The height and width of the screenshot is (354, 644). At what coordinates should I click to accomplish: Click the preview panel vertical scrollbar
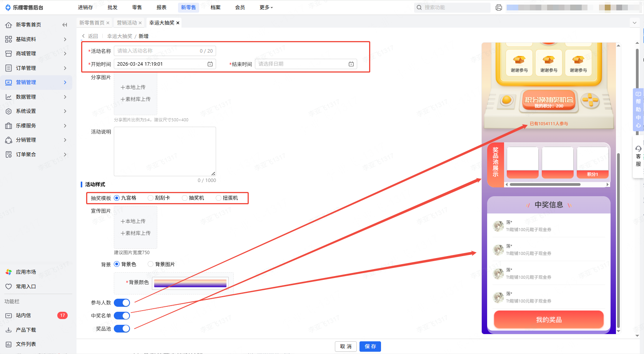(x=619, y=240)
